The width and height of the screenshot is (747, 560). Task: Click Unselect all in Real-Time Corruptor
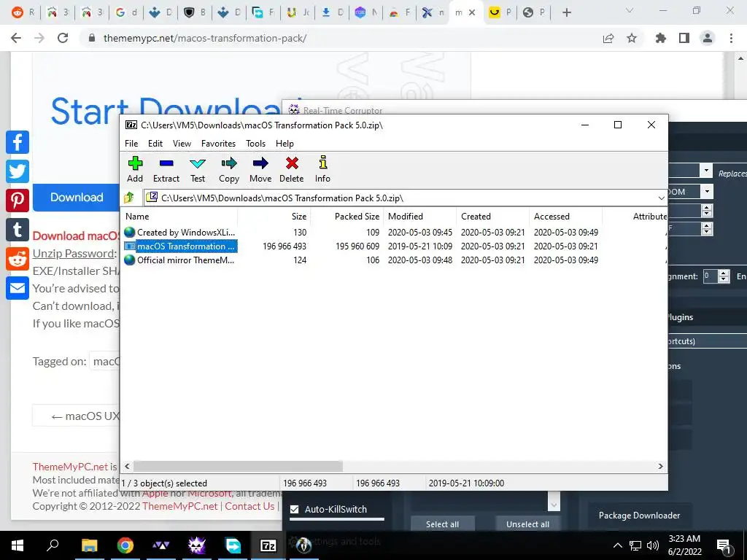(527, 524)
